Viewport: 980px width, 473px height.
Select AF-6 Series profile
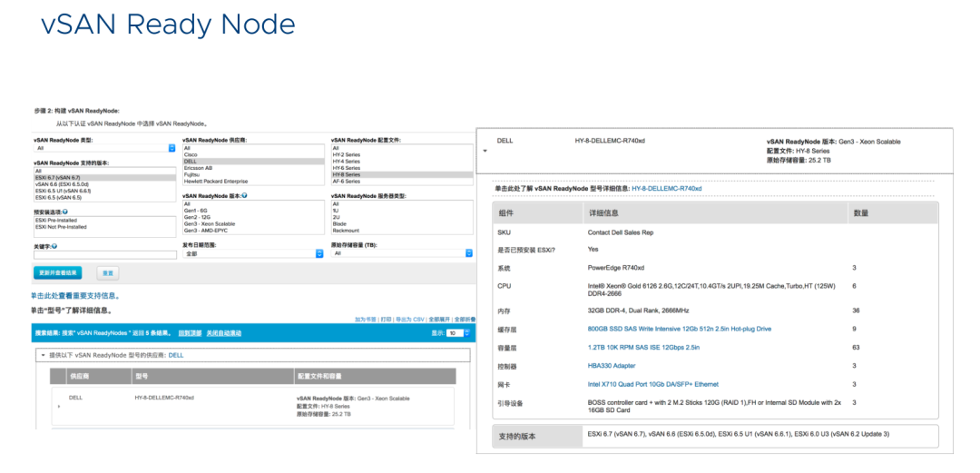pos(402,182)
